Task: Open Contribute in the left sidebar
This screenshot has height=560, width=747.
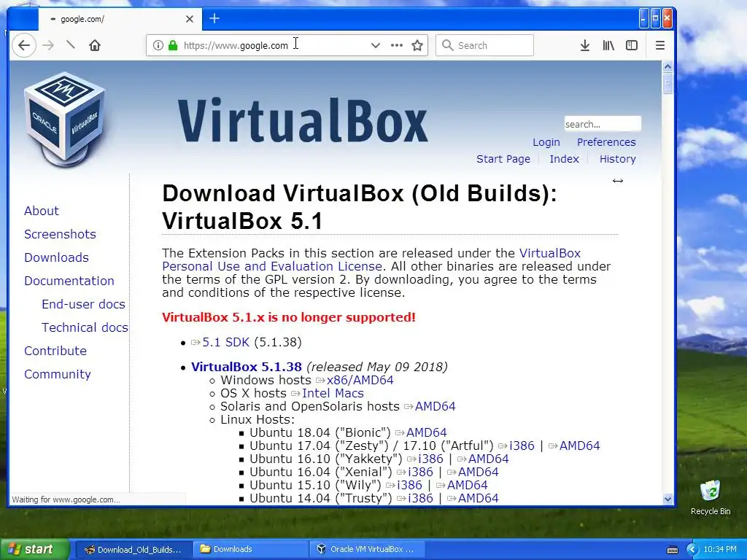Action: click(55, 351)
